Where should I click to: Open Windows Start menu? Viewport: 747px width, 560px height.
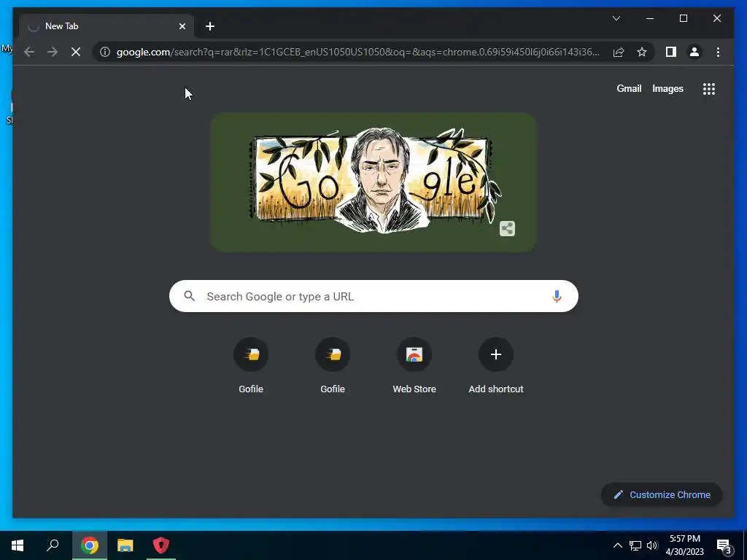(x=18, y=545)
